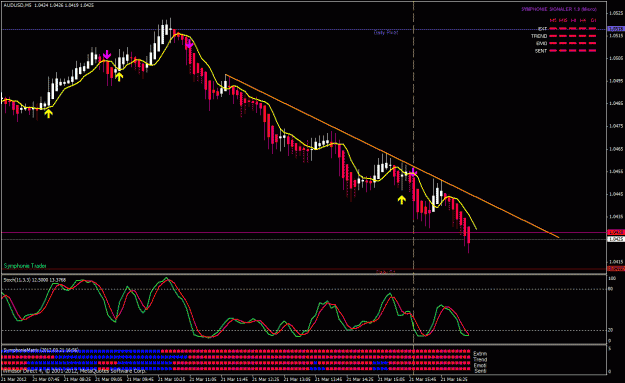
Task: Click the magenta line price tag on the price axis
Action: (615, 232)
